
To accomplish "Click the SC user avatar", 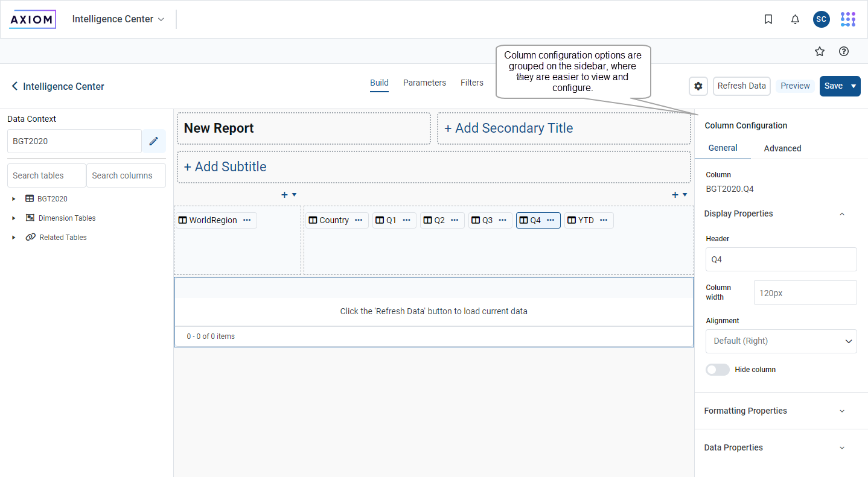I will (x=821, y=19).
